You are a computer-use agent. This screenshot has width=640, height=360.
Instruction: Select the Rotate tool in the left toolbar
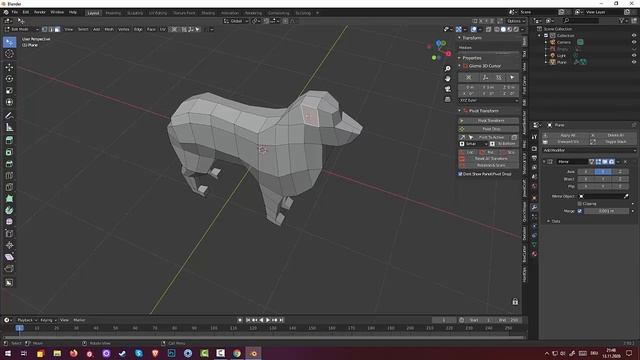(9, 79)
